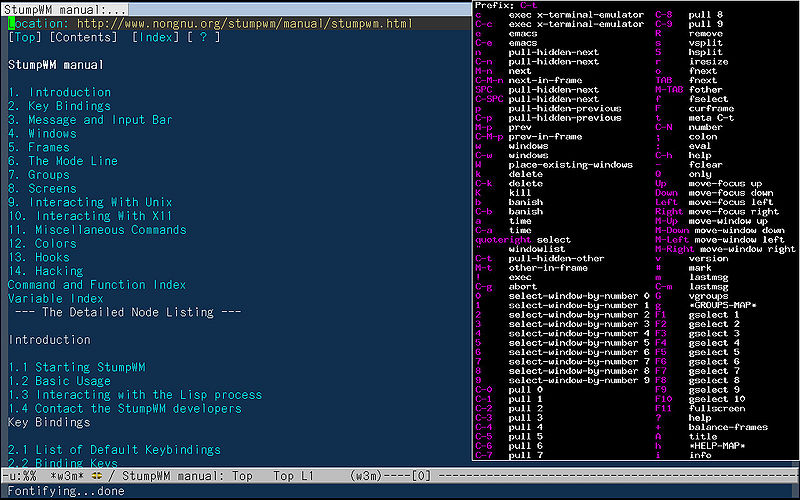
Task: Click the [ ? ] help link
Action: click(x=204, y=37)
